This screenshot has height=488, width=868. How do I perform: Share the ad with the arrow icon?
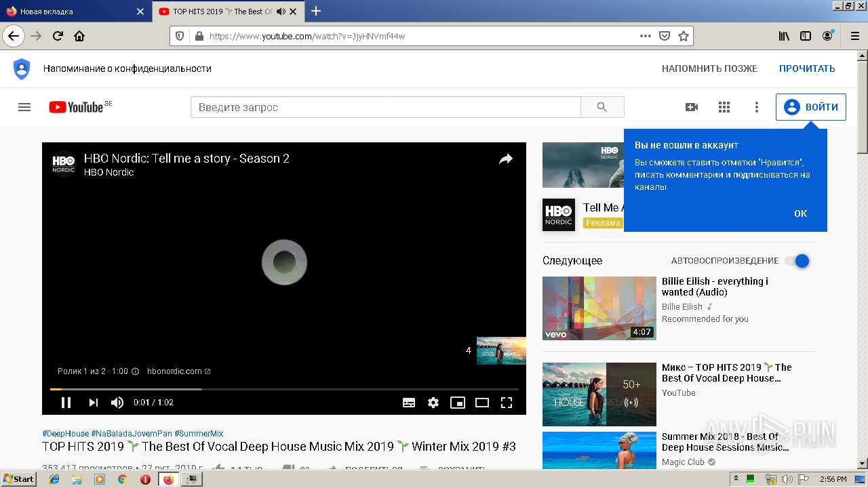(506, 159)
